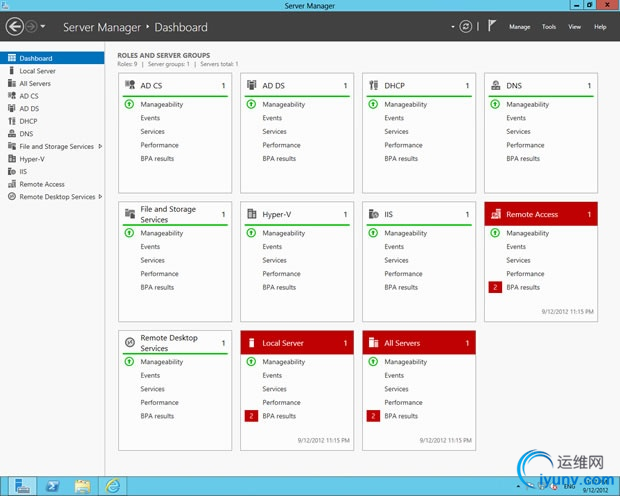Open the navigation history dropdown arrow
The width and height of the screenshot is (620, 496).
43,27
